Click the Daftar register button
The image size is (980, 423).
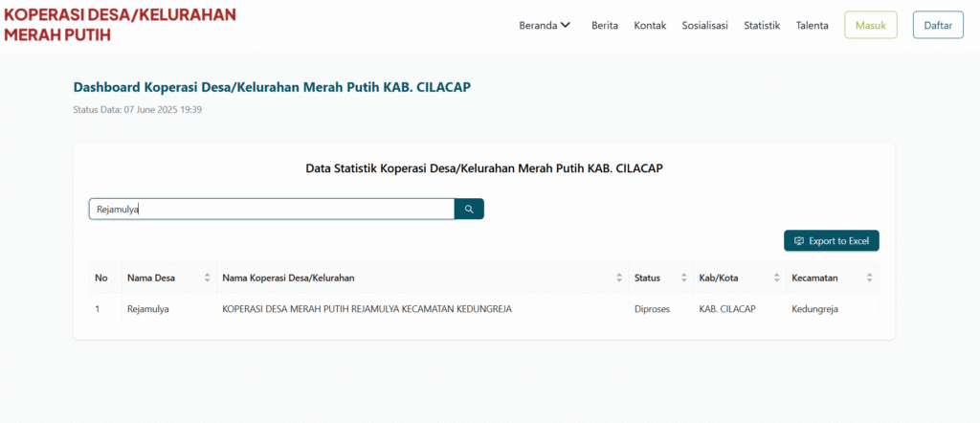[x=938, y=26]
